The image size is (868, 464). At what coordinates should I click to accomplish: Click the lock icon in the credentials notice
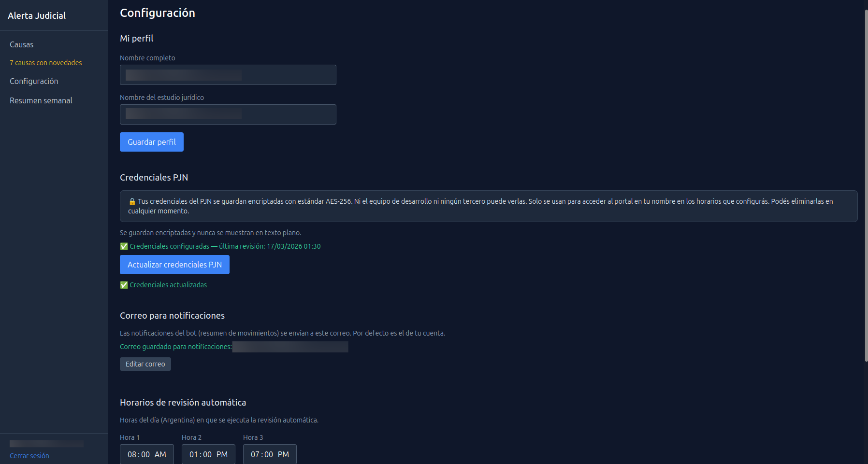coord(131,200)
